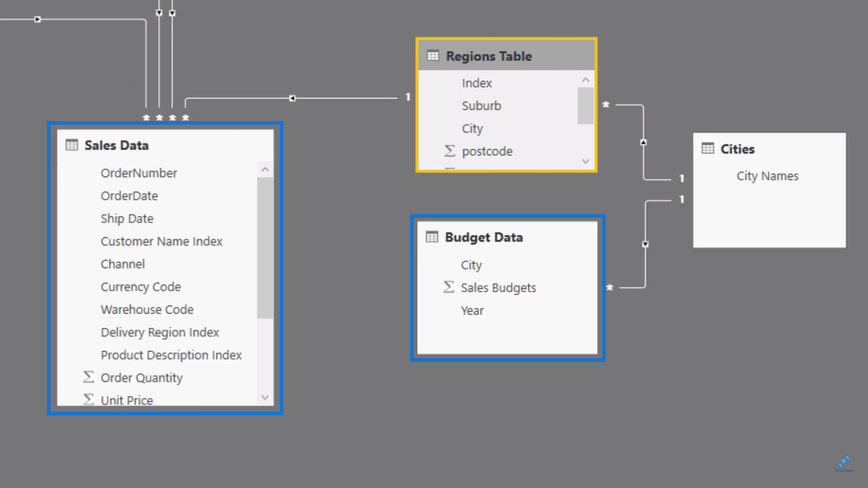Click the Regions Table icon
This screenshot has width=868, height=488.
point(433,56)
